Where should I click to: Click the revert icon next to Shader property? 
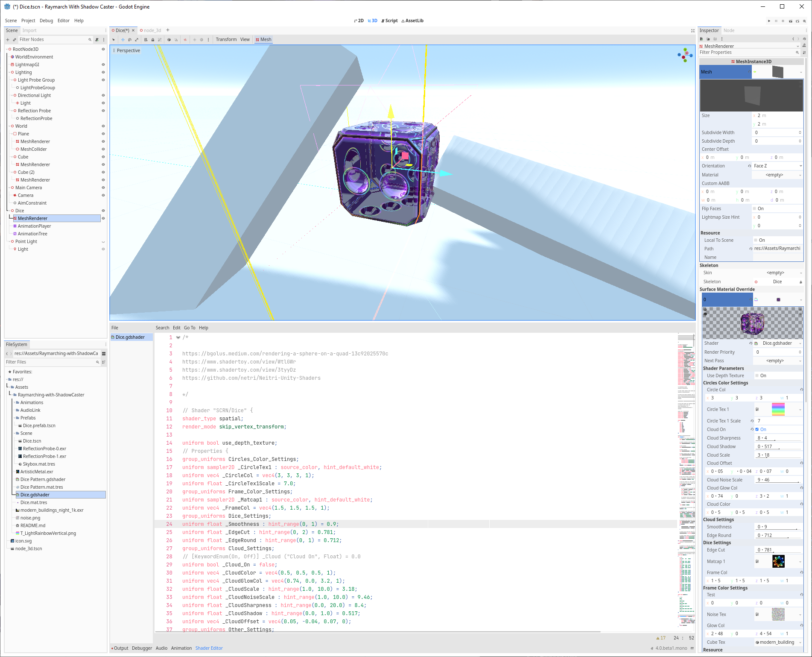pyautogui.click(x=751, y=343)
